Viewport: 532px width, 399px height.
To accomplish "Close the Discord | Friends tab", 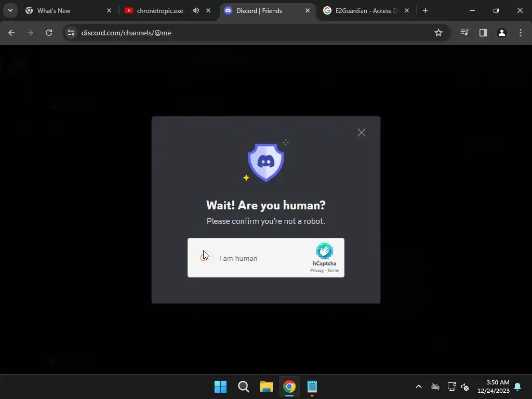I will coord(308,10).
